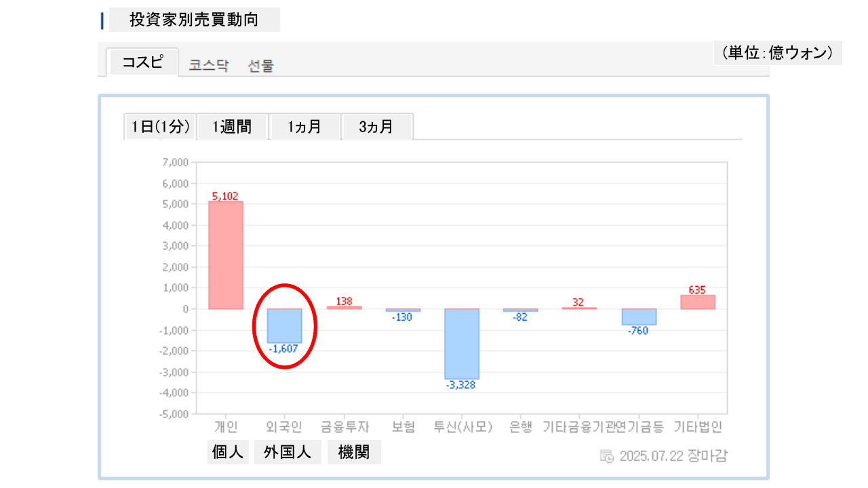Show the 1ヵ月 period chart
The image size is (868, 488).
304,127
